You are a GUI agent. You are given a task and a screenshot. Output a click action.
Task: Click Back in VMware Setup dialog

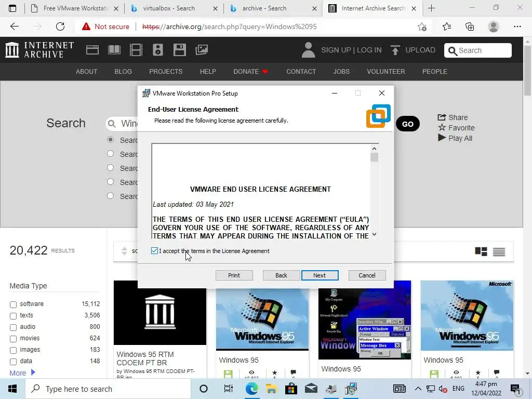click(x=281, y=275)
